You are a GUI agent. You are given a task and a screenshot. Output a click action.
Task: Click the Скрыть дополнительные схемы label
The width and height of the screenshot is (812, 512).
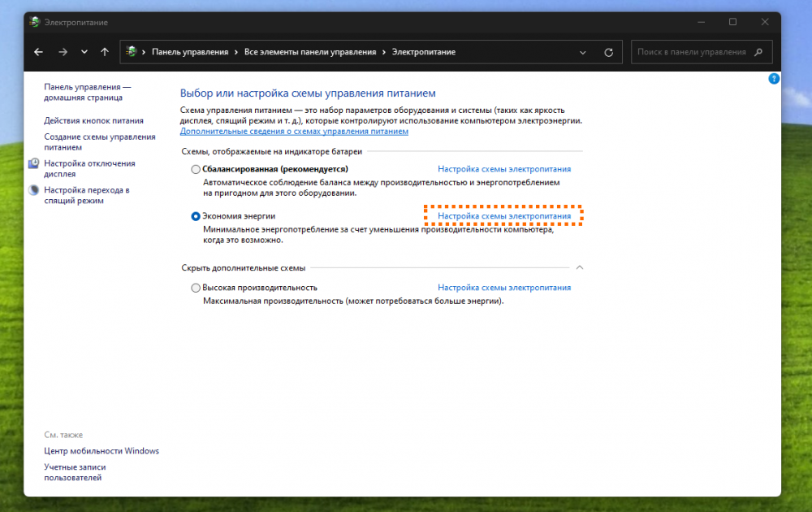[x=244, y=268]
